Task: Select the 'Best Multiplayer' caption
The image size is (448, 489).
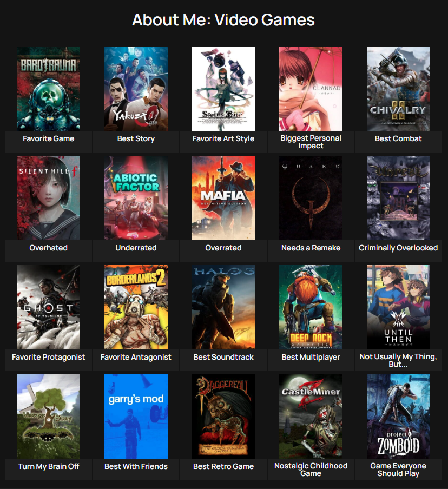Action: (x=311, y=357)
